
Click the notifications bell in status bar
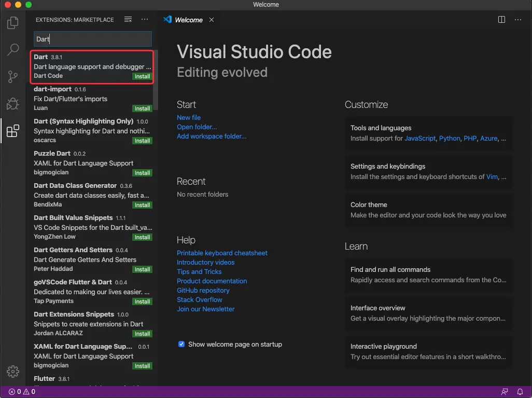click(520, 392)
